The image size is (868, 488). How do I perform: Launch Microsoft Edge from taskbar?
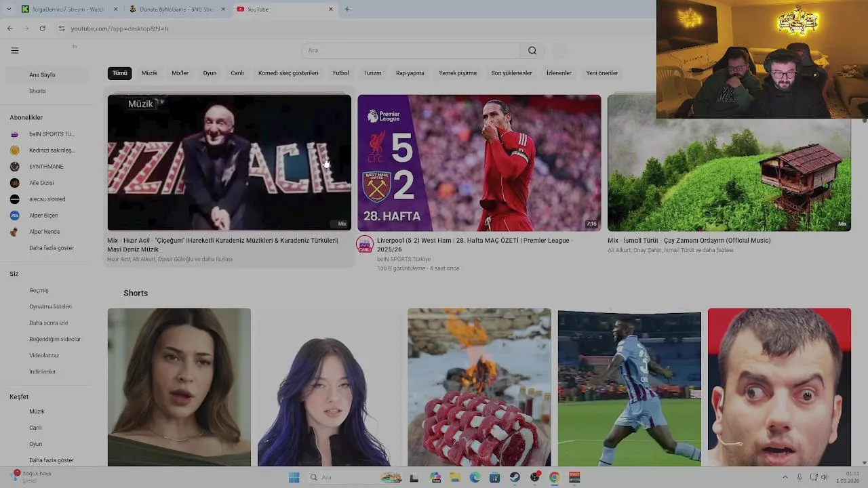pos(475,478)
